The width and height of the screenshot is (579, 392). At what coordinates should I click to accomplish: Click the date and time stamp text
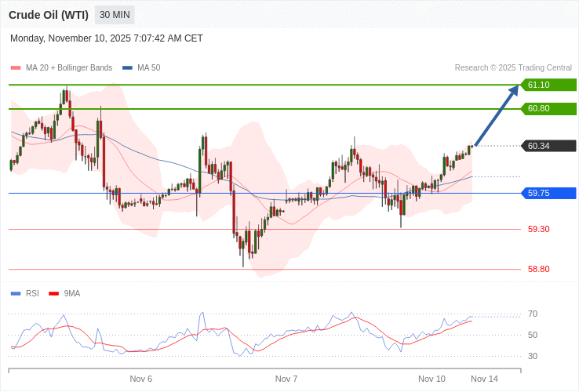point(107,38)
